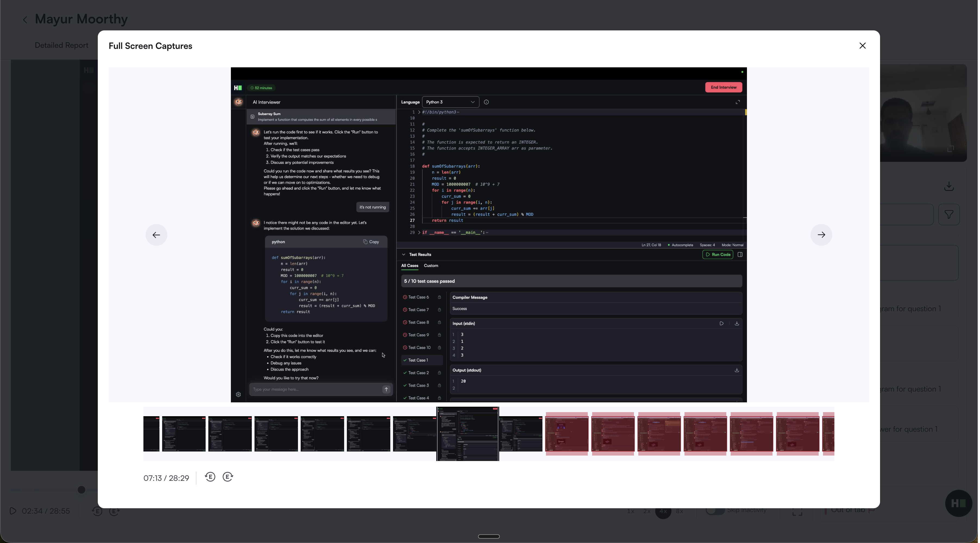This screenshot has height=543, width=980.
Task: Click the 07:13 / 28:29 capture timestamp
Action: pyautogui.click(x=166, y=478)
